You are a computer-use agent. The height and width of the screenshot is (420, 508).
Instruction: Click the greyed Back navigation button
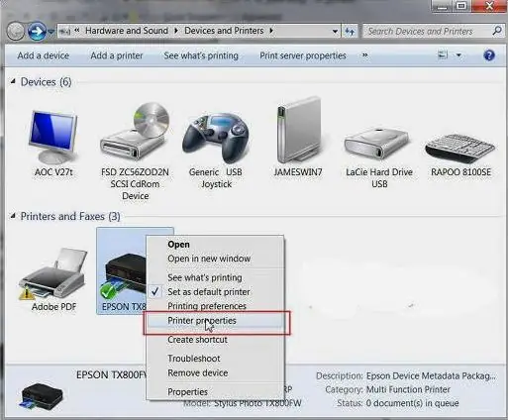point(16,32)
